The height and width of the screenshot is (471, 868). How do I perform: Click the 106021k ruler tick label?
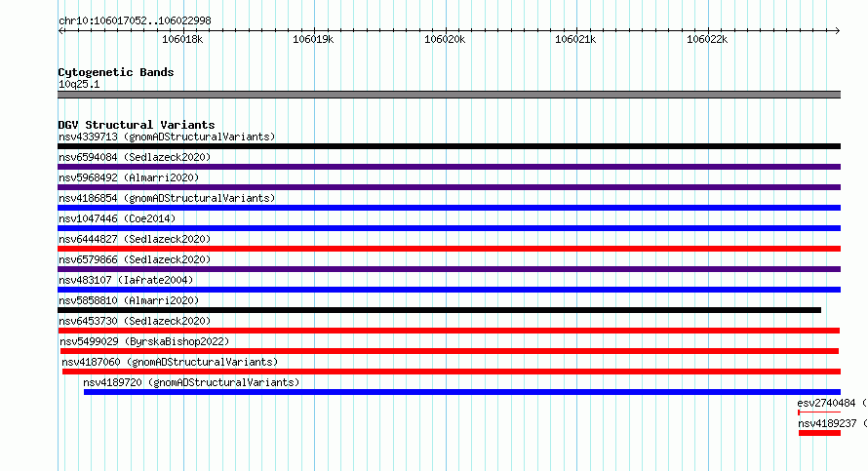pyautogui.click(x=575, y=39)
